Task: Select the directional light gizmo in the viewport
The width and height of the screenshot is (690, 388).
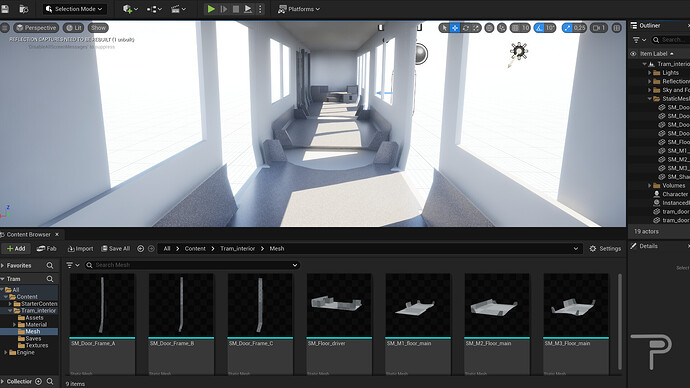Action: pos(519,51)
